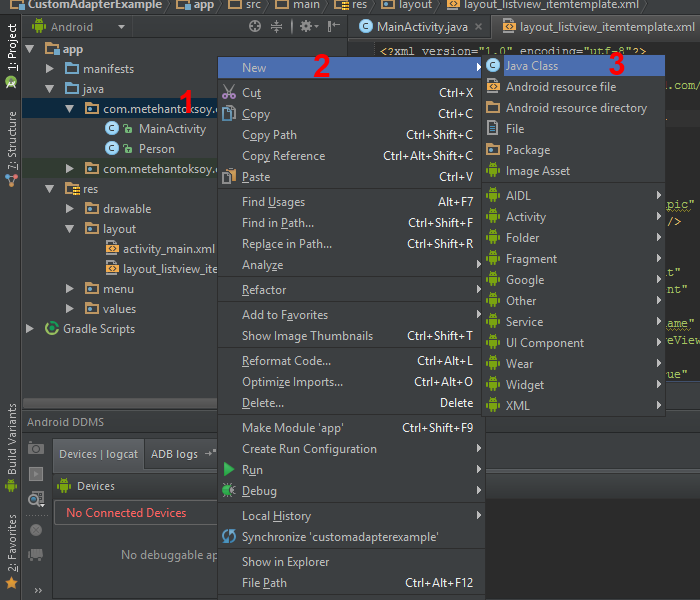This screenshot has width=700, height=600.
Task: Select Show in Explorer
Action: coord(350,562)
